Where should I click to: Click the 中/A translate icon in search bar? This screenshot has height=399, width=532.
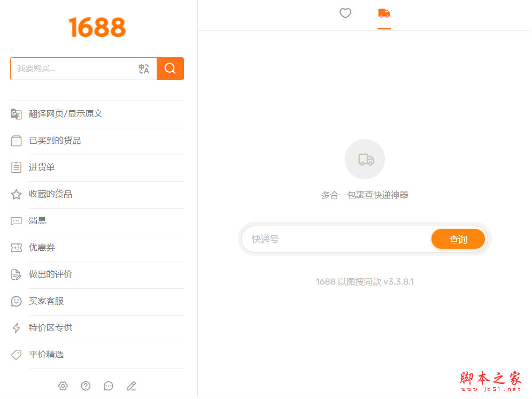[x=143, y=68]
